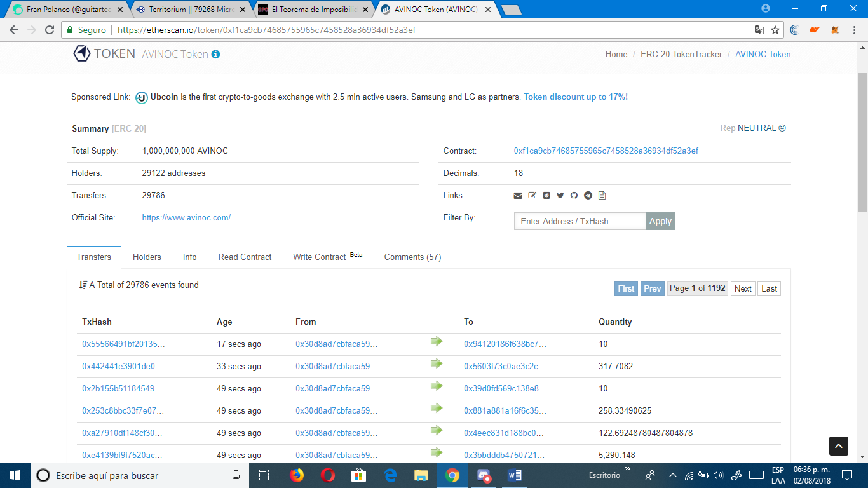Bookmark this page with the star icon
This screenshot has height=488, width=868.
coord(775,30)
